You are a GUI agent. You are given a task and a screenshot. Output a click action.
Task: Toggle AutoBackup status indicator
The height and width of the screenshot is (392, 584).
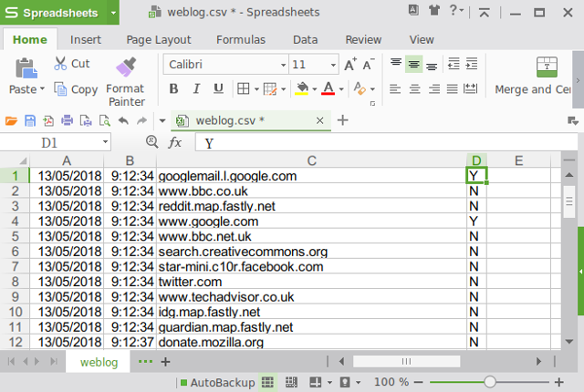(217, 382)
